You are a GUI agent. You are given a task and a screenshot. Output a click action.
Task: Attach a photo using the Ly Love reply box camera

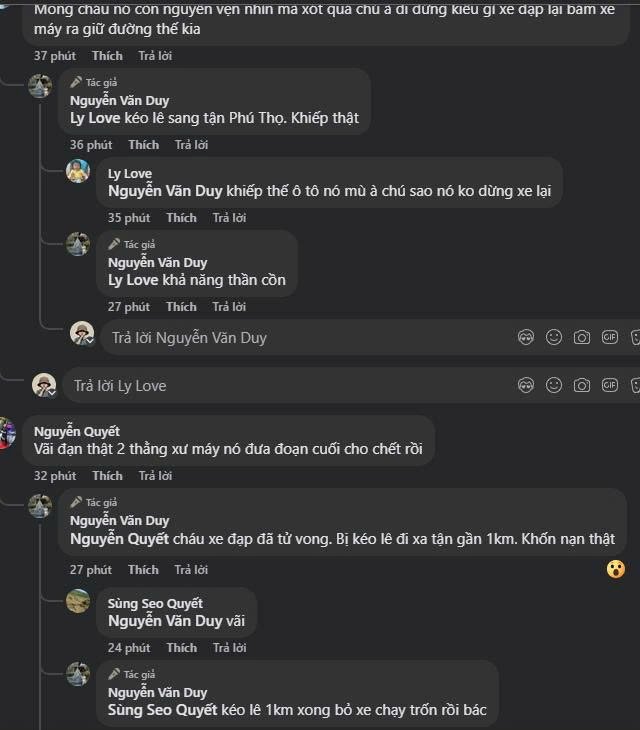pos(582,385)
